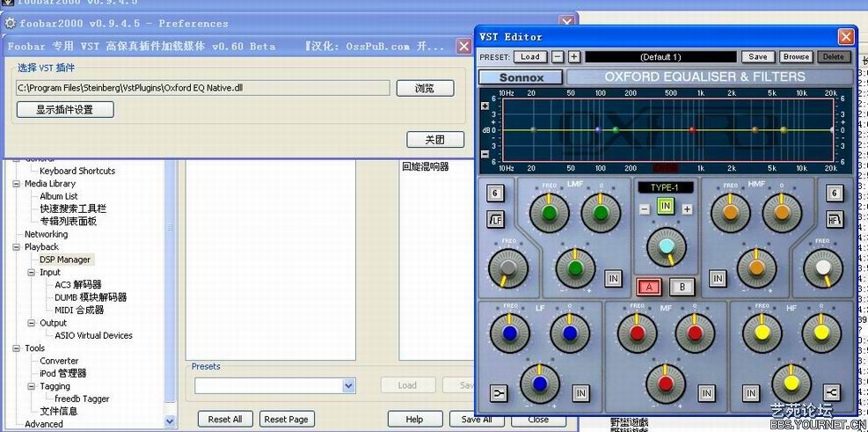Click the (Default 1) preset name display
Viewport: 868px width, 432px height.
[661, 56]
